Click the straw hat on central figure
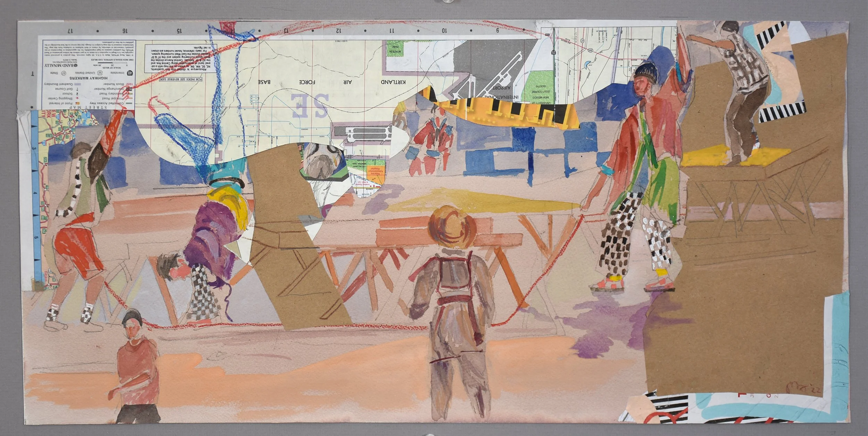 [452, 227]
